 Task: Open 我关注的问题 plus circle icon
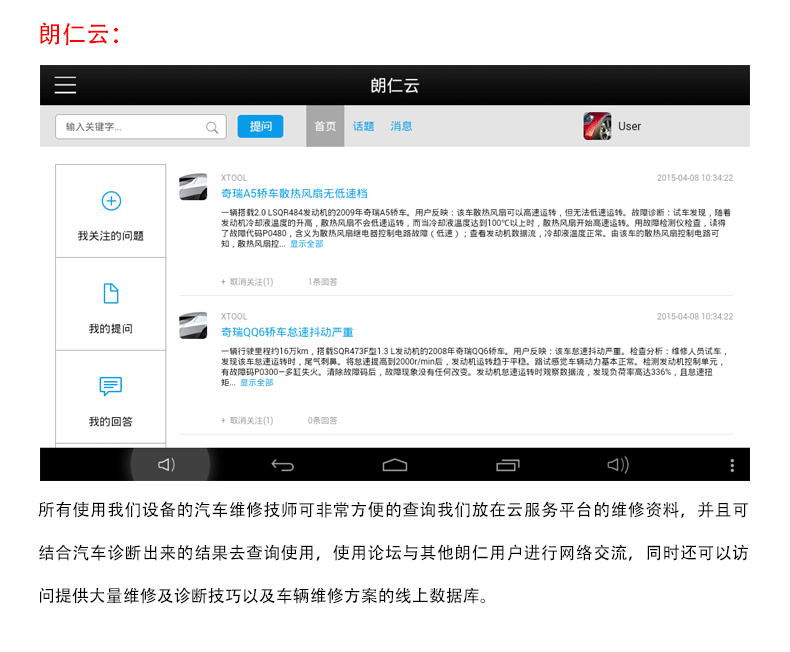(x=111, y=201)
